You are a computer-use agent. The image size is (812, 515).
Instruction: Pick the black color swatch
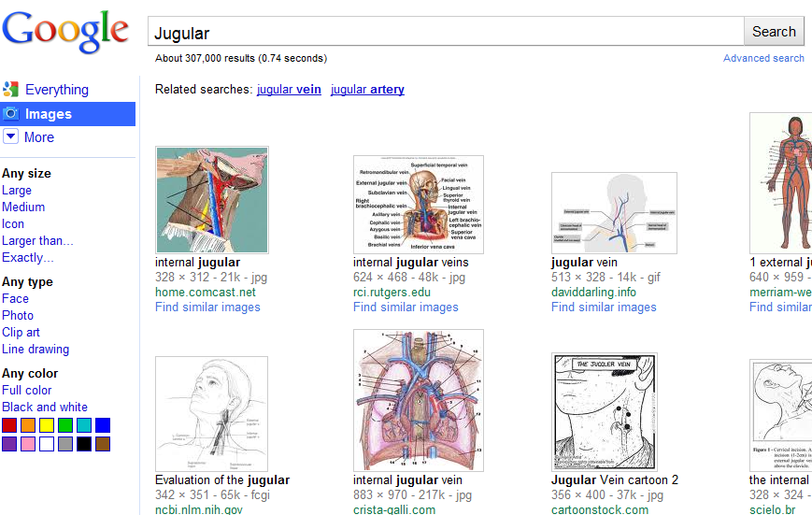(84, 444)
